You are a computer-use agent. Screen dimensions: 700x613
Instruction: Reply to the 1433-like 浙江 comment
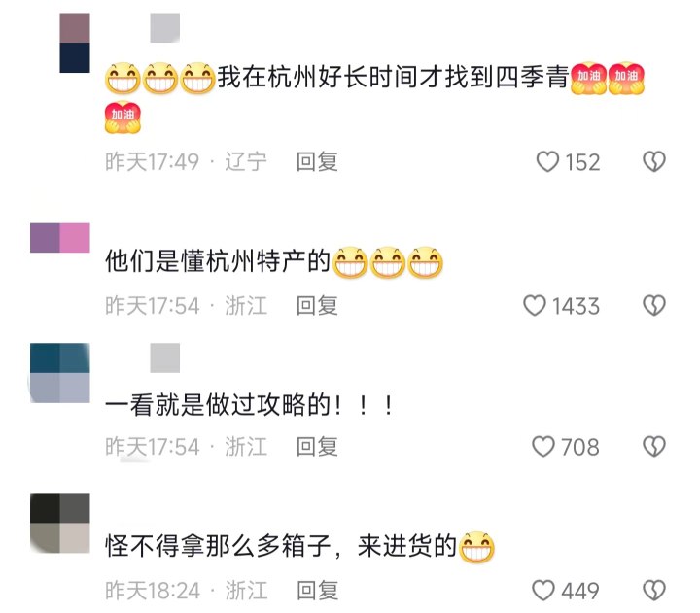[x=317, y=306]
